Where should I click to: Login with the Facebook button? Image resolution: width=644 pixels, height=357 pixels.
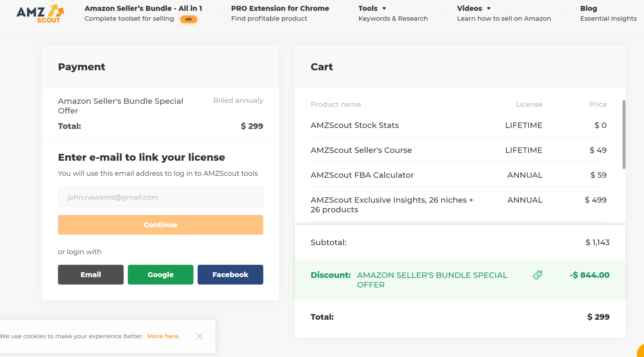(230, 275)
